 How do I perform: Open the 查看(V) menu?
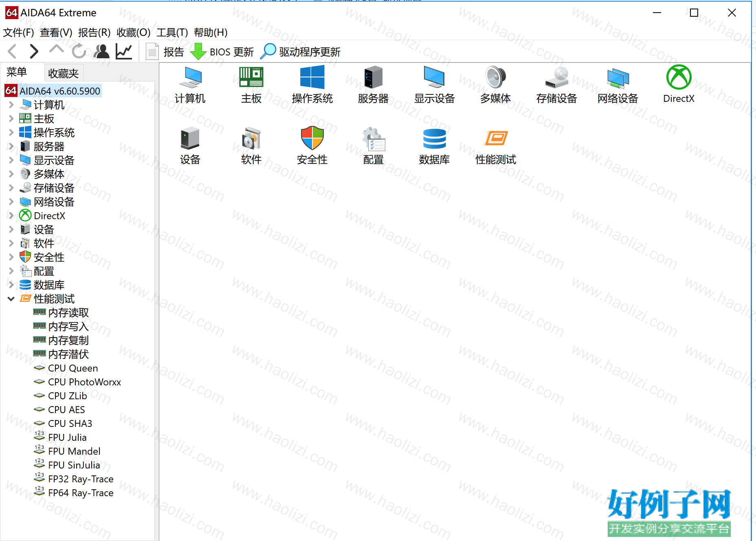[x=56, y=32]
